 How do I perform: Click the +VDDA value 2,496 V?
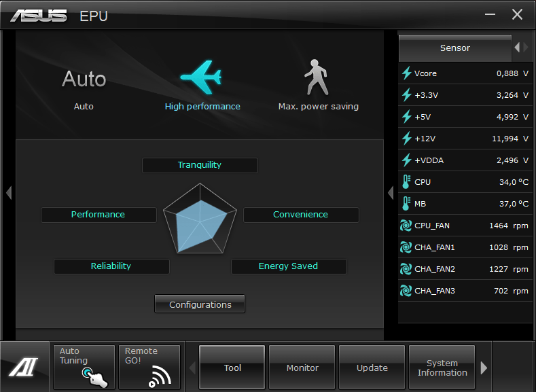[512, 160]
